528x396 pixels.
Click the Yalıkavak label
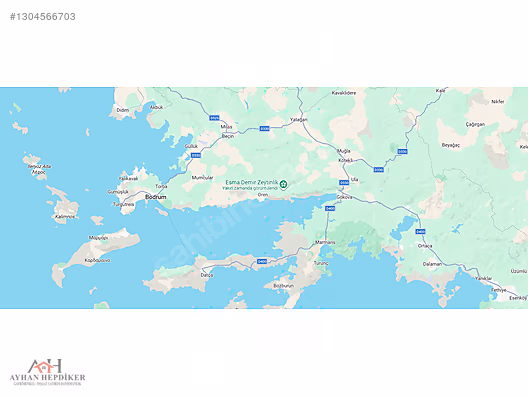128,178
